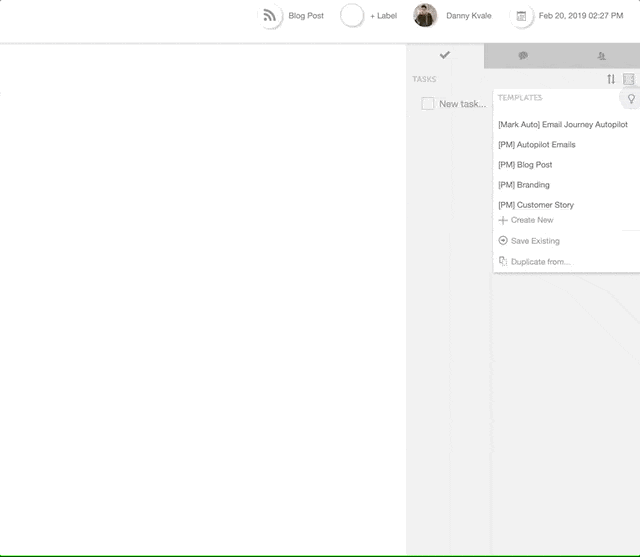Screen dimensions: 640x557
Task: Click Create New template option
Action: tap(526, 220)
